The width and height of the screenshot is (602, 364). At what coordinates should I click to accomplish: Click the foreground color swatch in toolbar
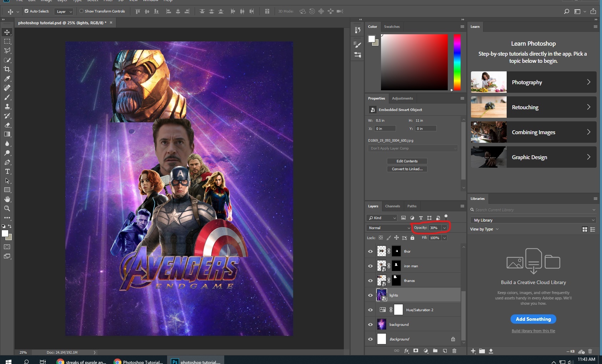point(5,234)
